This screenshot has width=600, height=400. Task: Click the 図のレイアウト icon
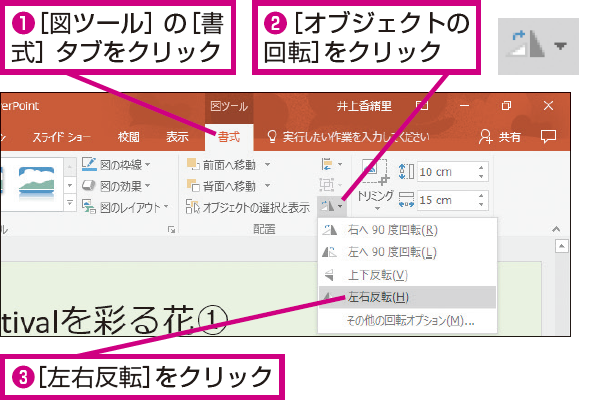[x=89, y=207]
